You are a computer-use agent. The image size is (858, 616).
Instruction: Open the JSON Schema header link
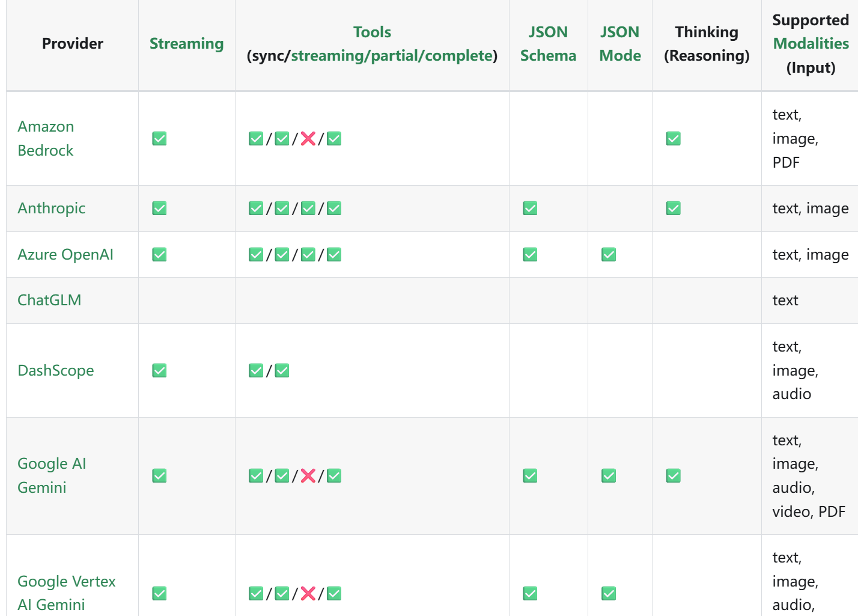[x=548, y=44]
